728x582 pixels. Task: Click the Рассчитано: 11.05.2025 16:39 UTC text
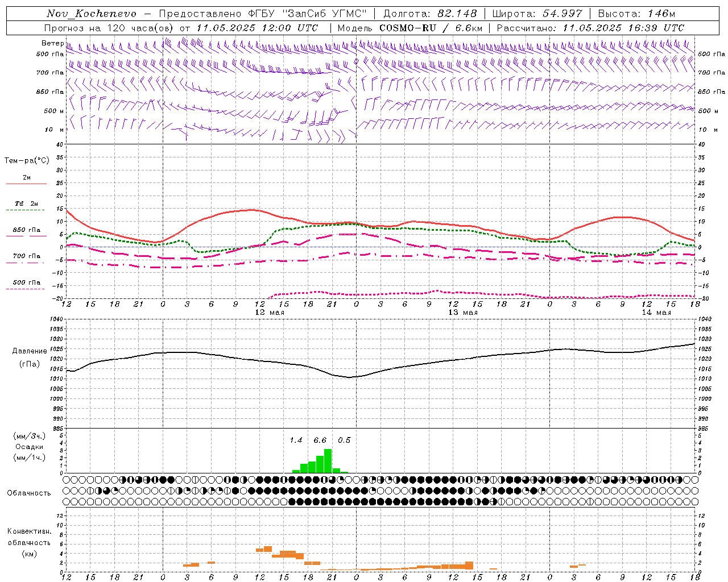tap(590, 28)
